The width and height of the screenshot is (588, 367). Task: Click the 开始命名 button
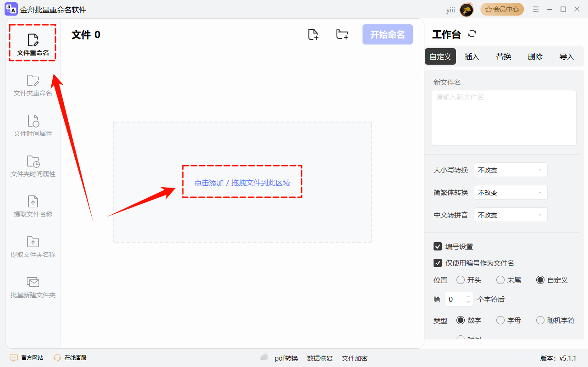[x=387, y=34]
